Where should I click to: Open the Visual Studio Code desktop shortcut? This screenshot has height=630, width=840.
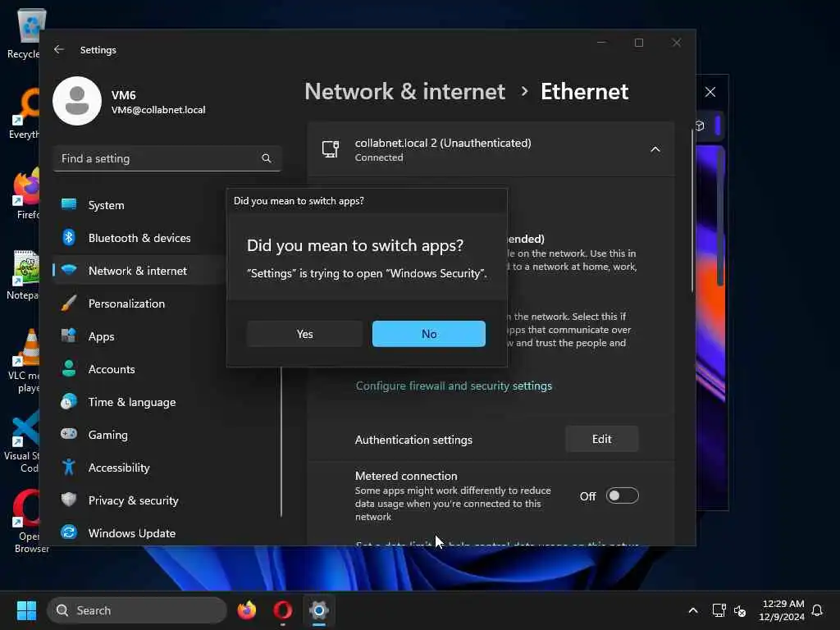pyautogui.click(x=22, y=441)
